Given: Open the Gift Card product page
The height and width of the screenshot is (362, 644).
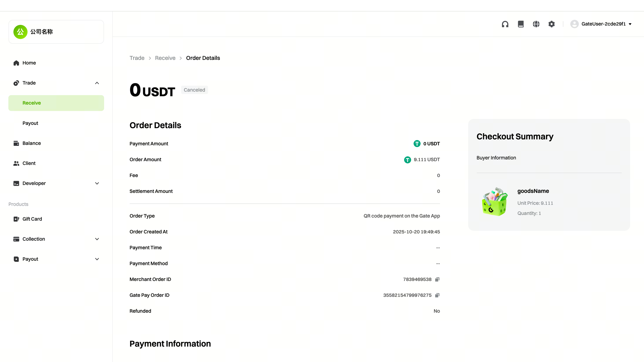Looking at the screenshot, I should (32, 219).
